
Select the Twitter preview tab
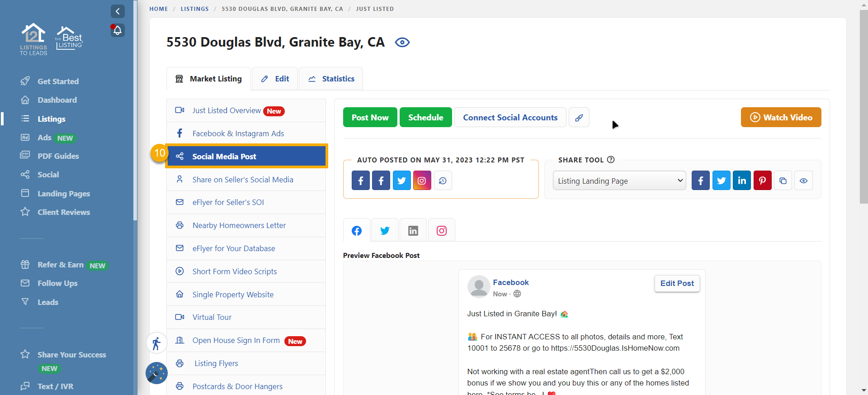[385, 231]
